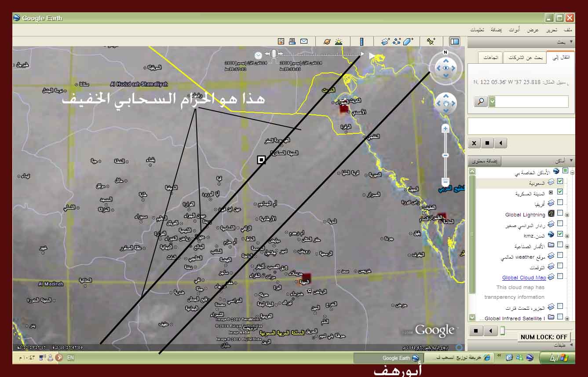Open the Ruler measuring tool
Viewport: 588px width, 377px height.
pyautogui.click(x=362, y=41)
